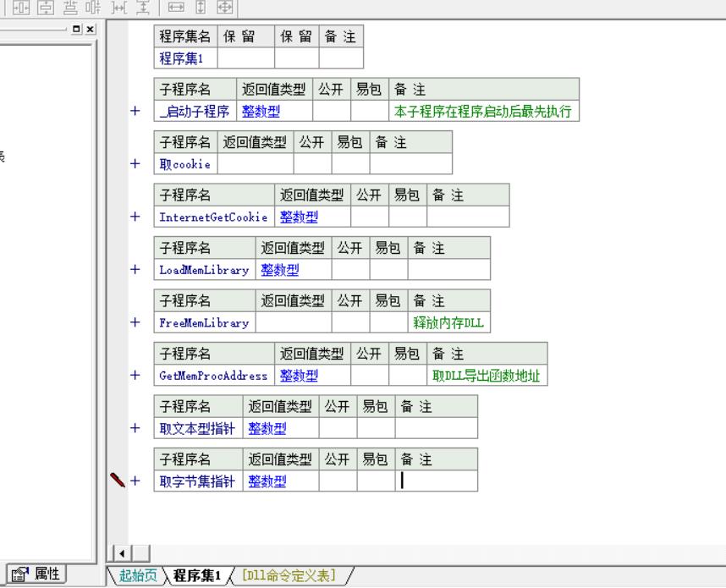Float the left side panel with its restore button
726x588 pixels.
coord(76,29)
